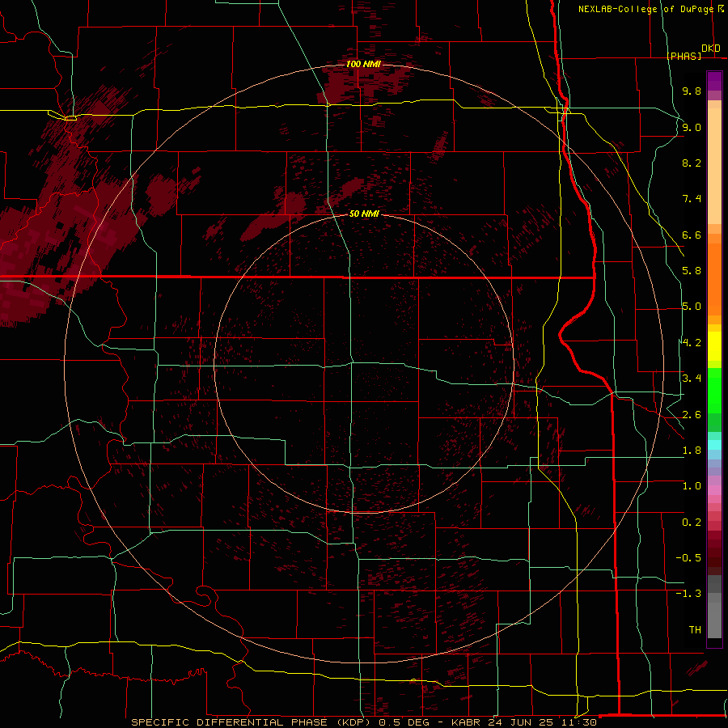Click the KABR station identifier in the caption
728x728 pixels.
[x=466, y=722]
